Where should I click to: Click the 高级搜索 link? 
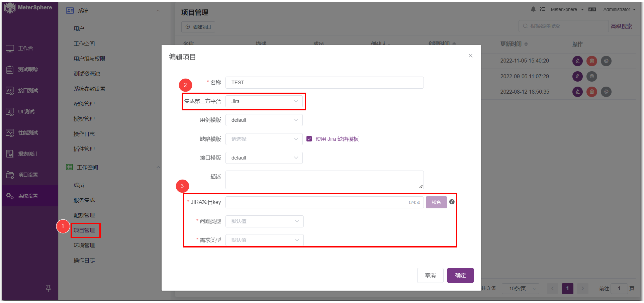click(621, 26)
